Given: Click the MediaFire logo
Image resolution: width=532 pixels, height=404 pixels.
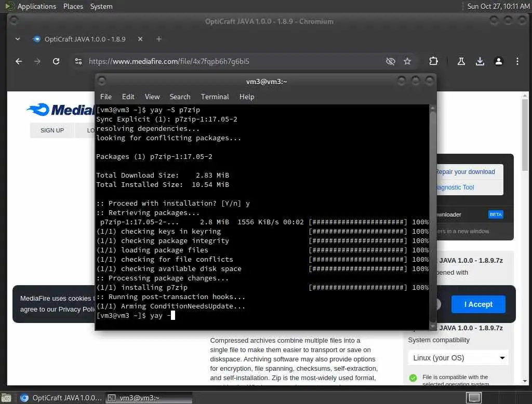Looking at the screenshot, I should pos(60,110).
